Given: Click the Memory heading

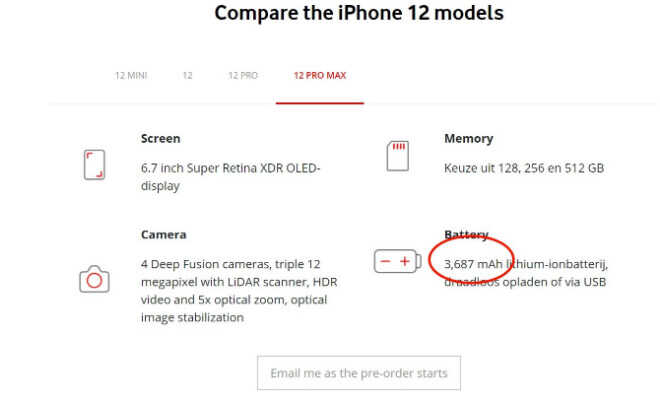Looking at the screenshot, I should 468,138.
